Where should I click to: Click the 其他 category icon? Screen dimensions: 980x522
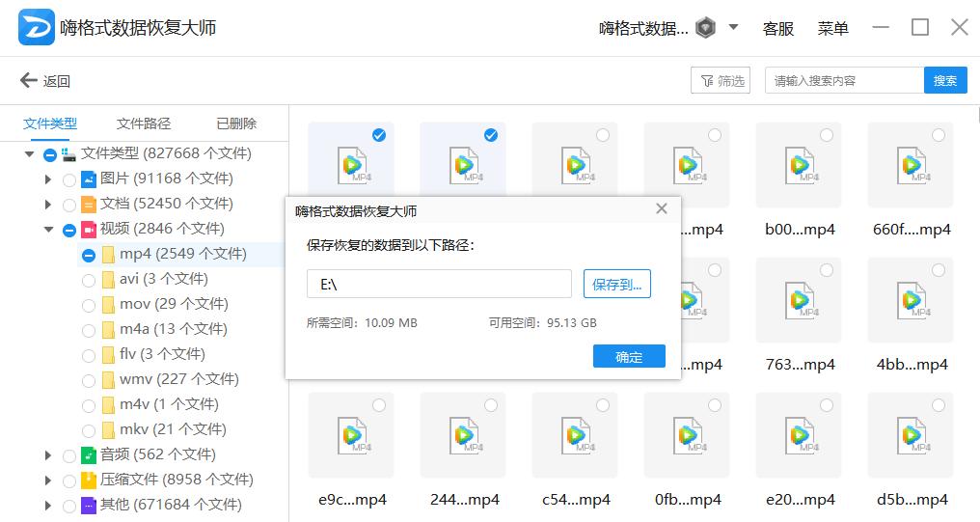(89, 506)
